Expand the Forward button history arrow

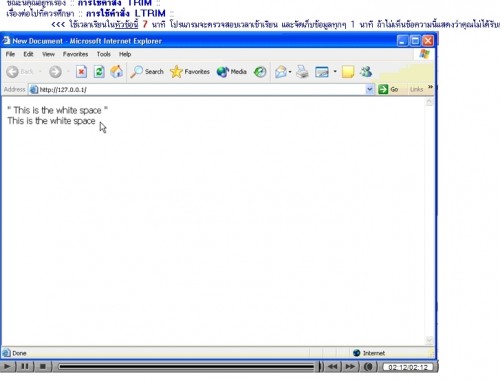[x=68, y=72]
